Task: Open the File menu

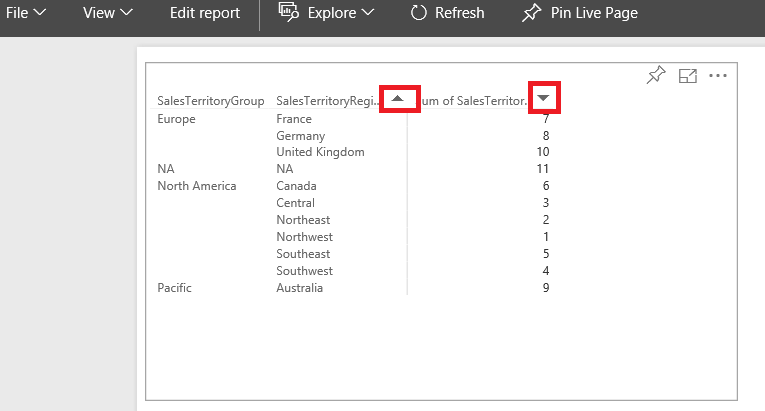Action: (x=25, y=13)
